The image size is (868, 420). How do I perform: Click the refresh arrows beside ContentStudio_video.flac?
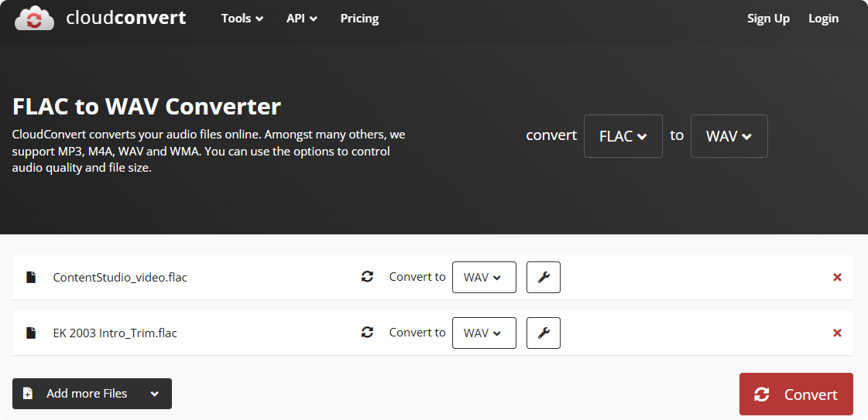pos(367,277)
